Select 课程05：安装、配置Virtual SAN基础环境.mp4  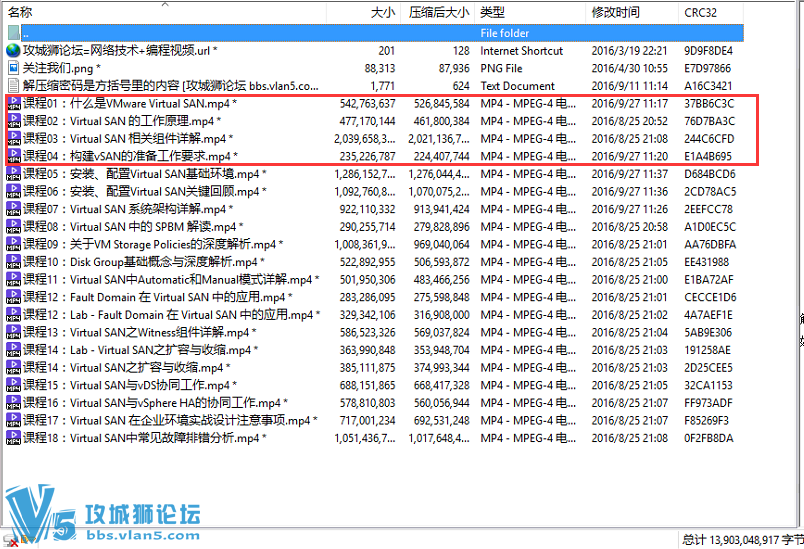pyautogui.click(x=145, y=174)
